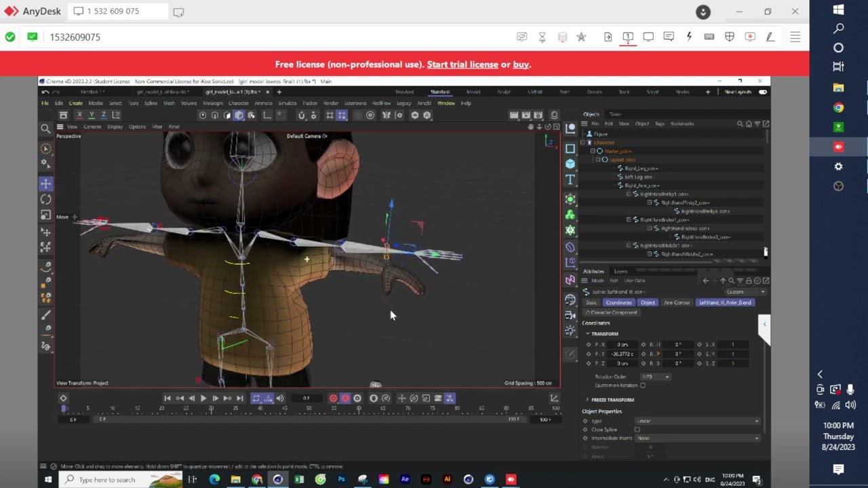The width and height of the screenshot is (868, 488).
Task: Click the Render View clapperboard icon
Action: click(x=514, y=115)
